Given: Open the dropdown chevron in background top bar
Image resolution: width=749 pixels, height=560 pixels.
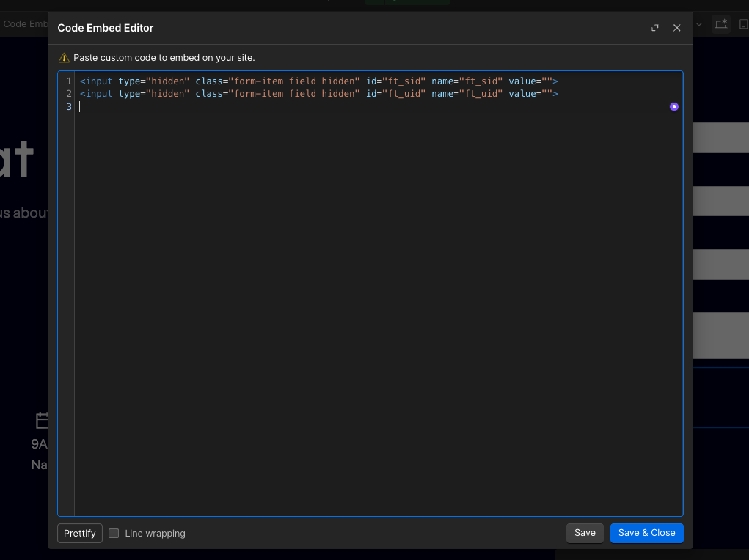Looking at the screenshot, I should click(x=699, y=24).
